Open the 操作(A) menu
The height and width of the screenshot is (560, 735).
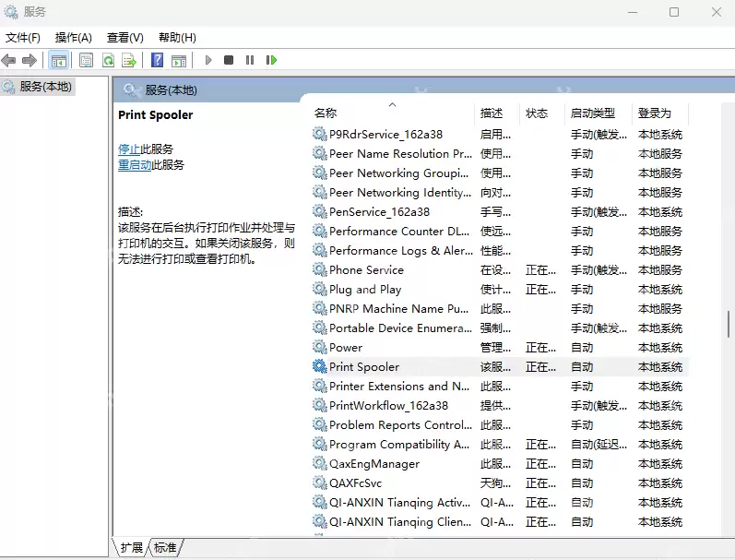pos(73,38)
